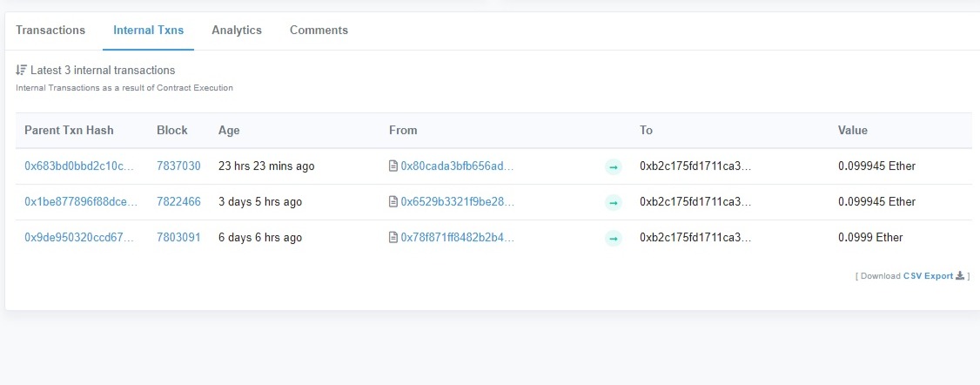Click the age 23 hrs 23 mins ago

(x=266, y=166)
